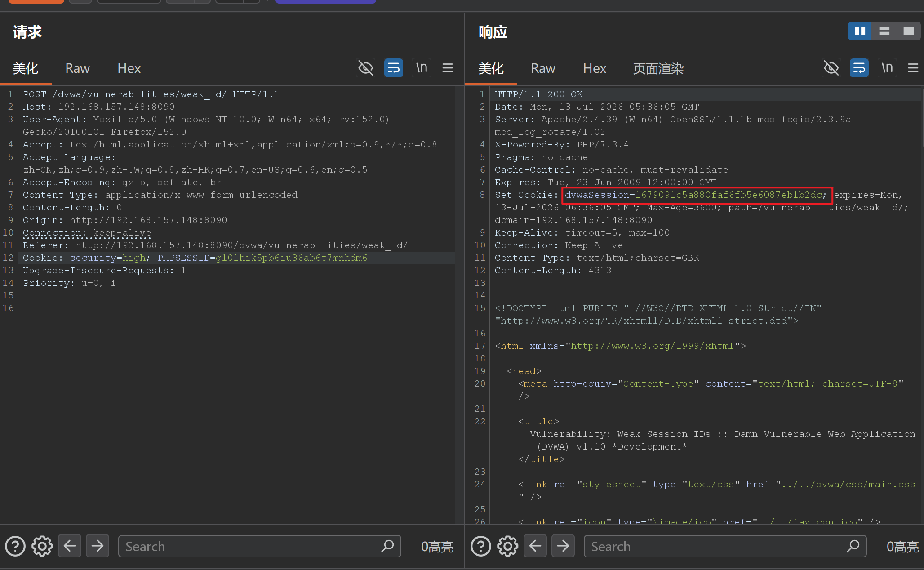
Task: Click Keep-Alive: timeout=5, max=100 header
Action: 582,232
